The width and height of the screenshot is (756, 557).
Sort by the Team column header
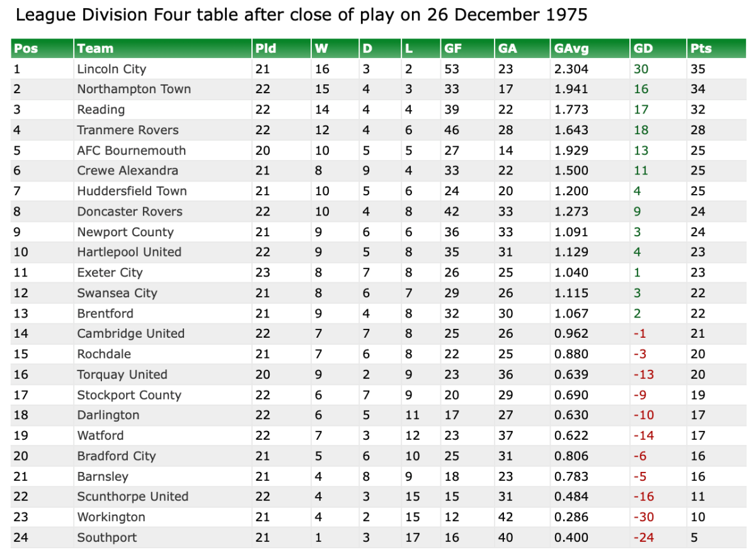pyautogui.click(x=95, y=49)
